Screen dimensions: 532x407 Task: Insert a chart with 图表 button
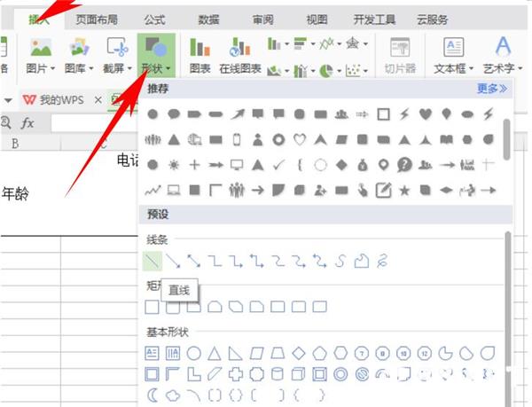tap(199, 56)
